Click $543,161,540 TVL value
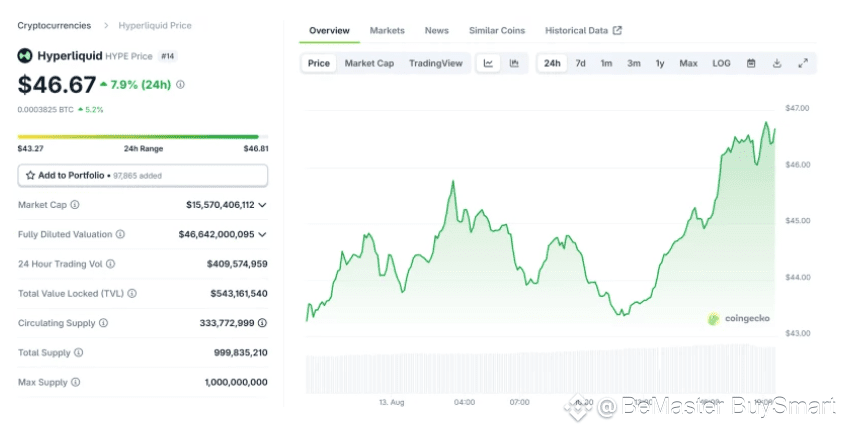This screenshot has height=433, width=843. [239, 293]
